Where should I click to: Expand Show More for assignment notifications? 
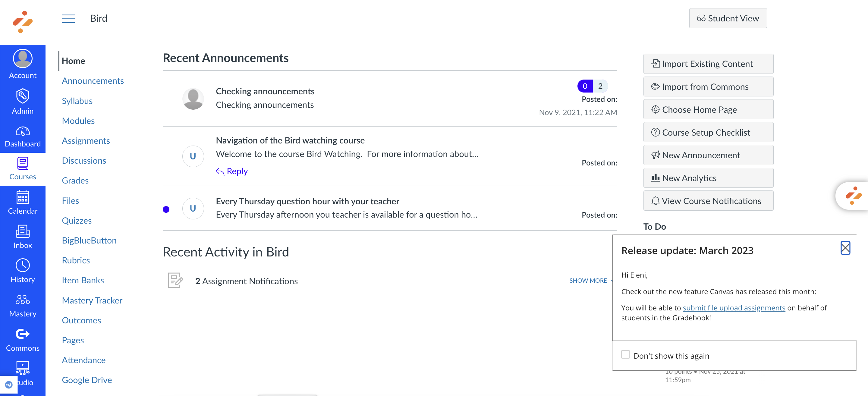point(588,280)
